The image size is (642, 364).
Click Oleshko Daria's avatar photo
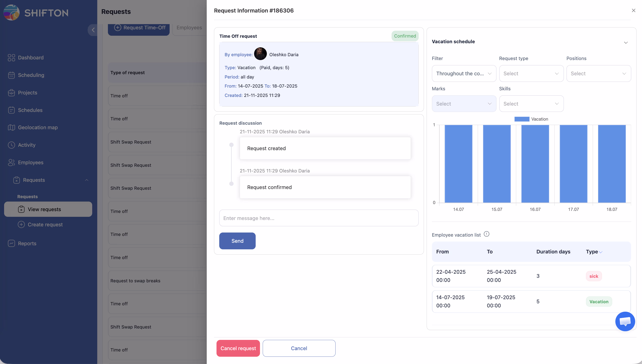click(260, 54)
